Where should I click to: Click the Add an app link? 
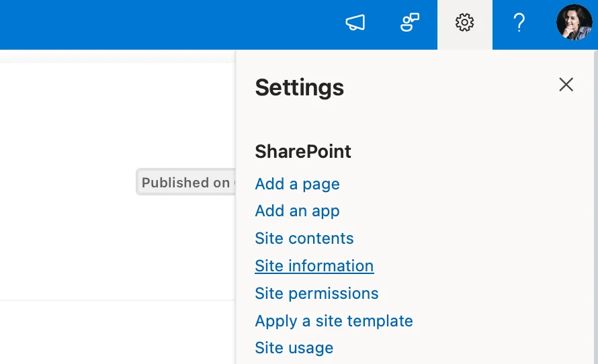[x=297, y=211]
